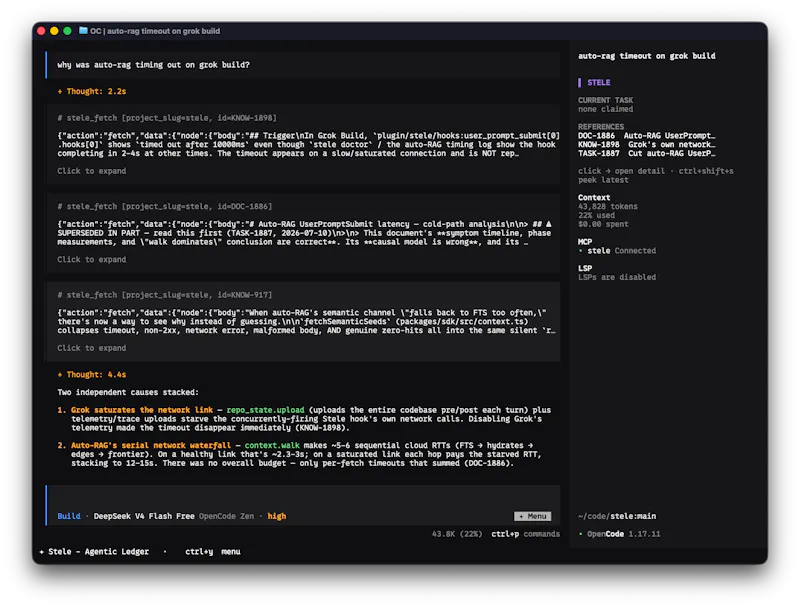Click the ctrl+y menu hint

pyautogui.click(x=213, y=551)
